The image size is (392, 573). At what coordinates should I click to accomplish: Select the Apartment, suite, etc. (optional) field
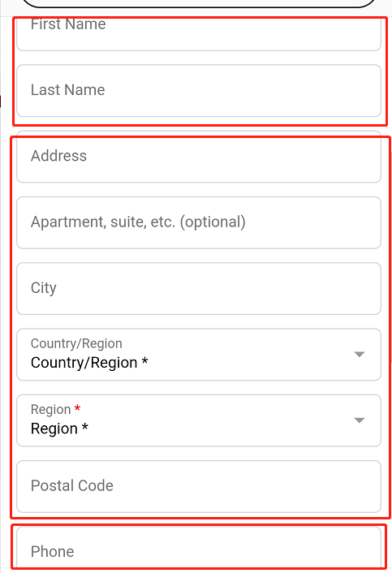point(199,222)
